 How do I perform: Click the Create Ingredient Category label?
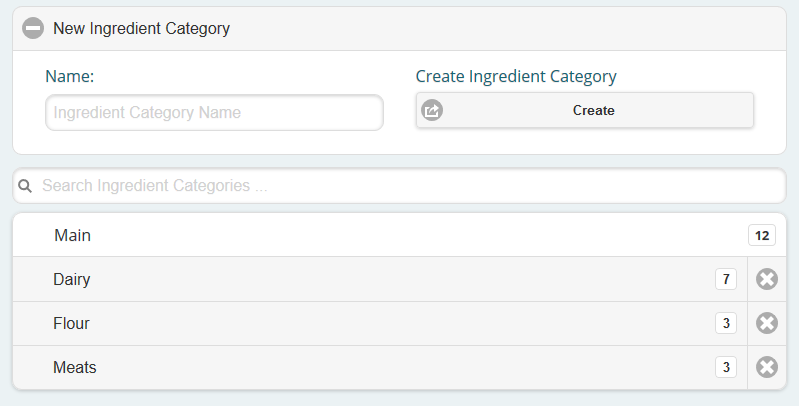516,76
